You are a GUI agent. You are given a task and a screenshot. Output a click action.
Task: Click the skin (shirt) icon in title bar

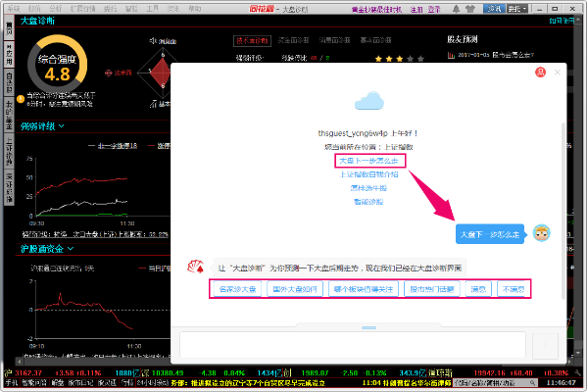(x=469, y=9)
